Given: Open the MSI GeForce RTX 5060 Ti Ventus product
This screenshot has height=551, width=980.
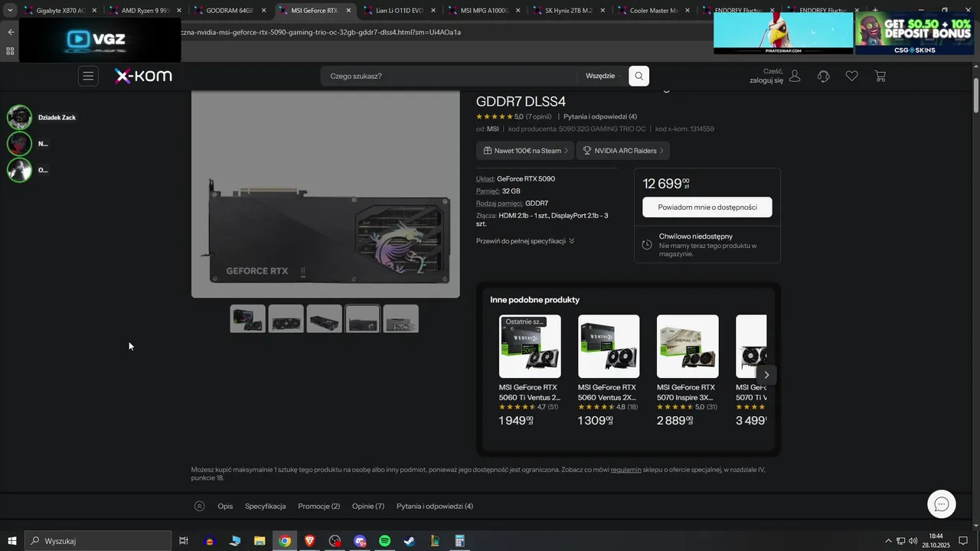Looking at the screenshot, I should (530, 371).
